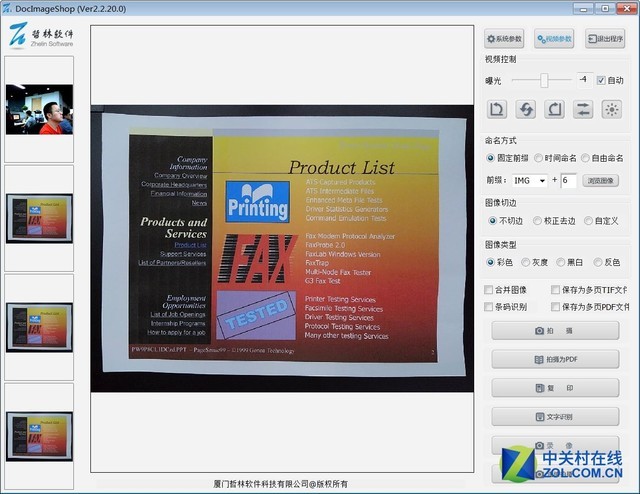Screen dimensions: 640x494
Task: Click the swap arrows settings icon
Action: (583, 110)
